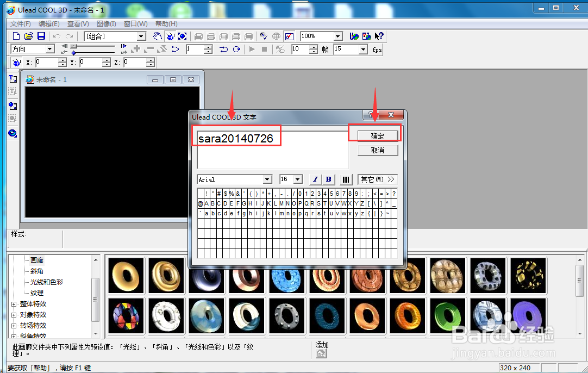Open the 方向 property dropdown
The image size is (588, 373).
coord(50,49)
